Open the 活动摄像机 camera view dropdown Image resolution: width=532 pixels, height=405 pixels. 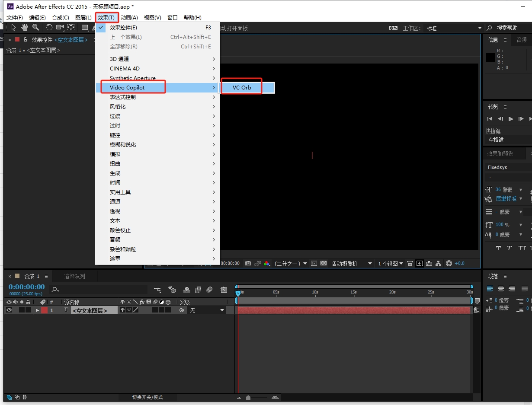pyautogui.click(x=351, y=263)
